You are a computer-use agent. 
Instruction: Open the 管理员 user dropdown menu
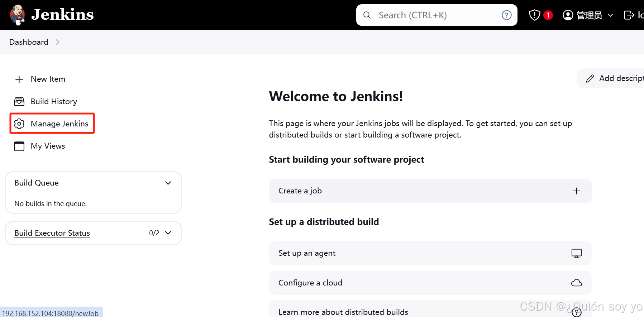click(588, 15)
